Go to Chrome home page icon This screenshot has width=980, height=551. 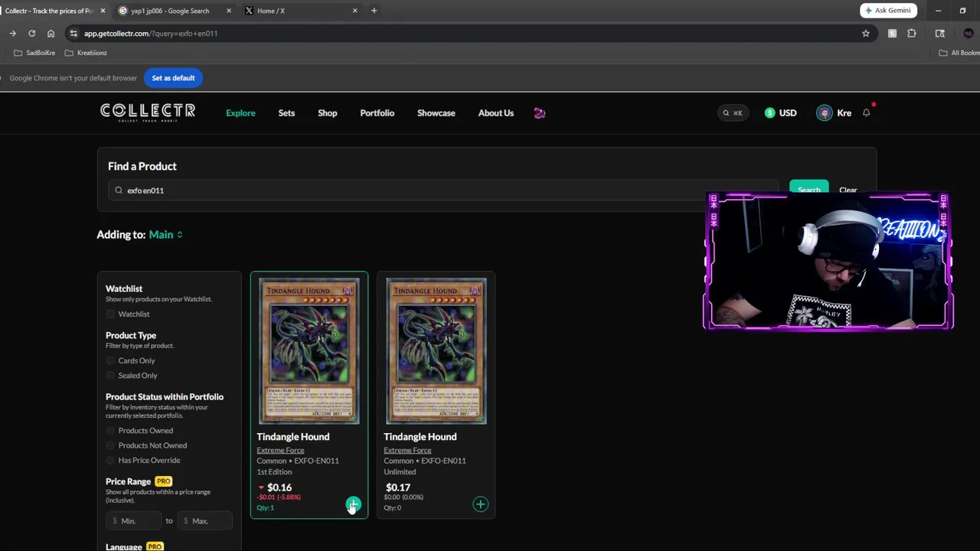(x=51, y=34)
